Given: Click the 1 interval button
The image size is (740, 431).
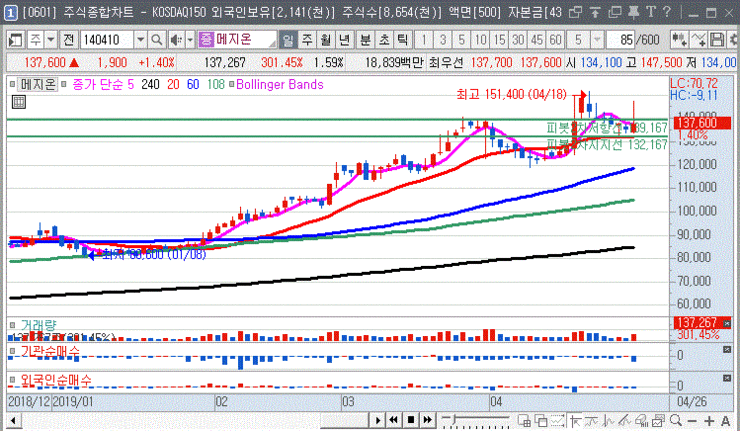Looking at the screenshot, I should pyautogui.click(x=424, y=40).
